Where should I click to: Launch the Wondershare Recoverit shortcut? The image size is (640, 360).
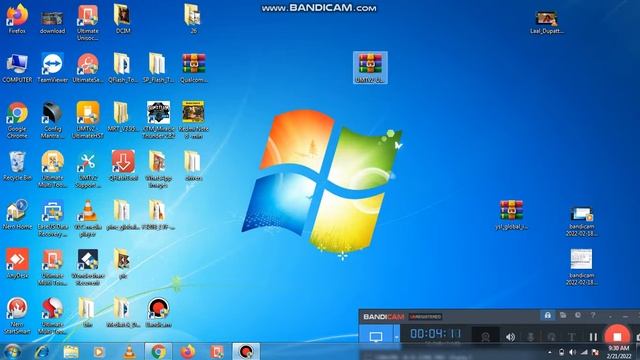88,267
